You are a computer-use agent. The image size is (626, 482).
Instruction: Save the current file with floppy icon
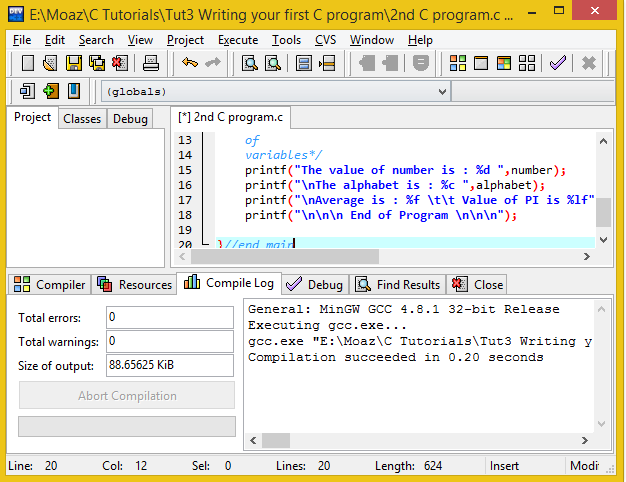[73, 63]
